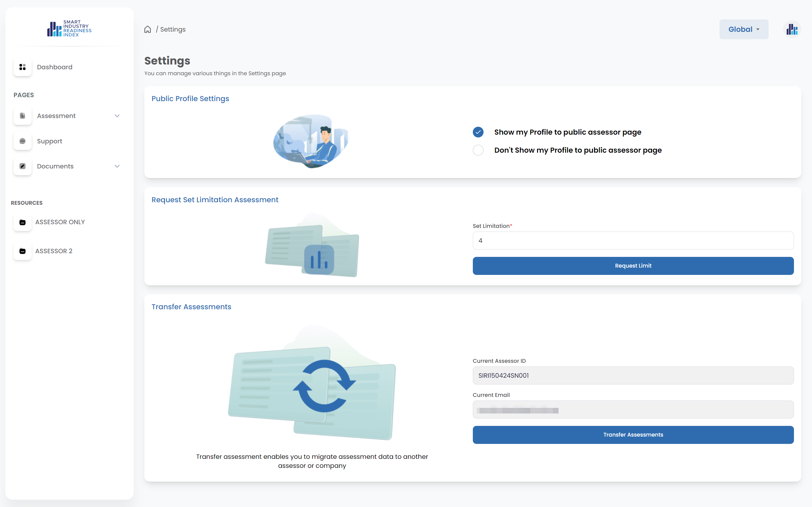812x507 pixels.
Task: Click the home breadcrumb icon
Action: click(x=148, y=30)
